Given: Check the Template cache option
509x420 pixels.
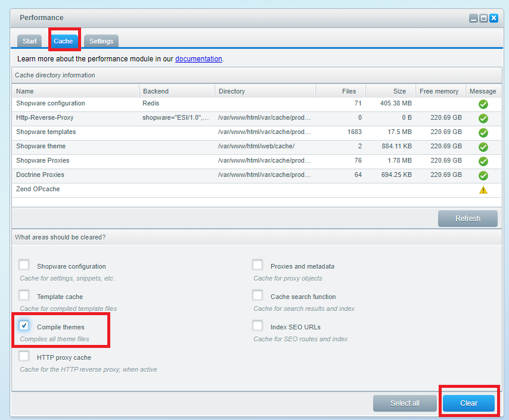Looking at the screenshot, I should pos(24,295).
